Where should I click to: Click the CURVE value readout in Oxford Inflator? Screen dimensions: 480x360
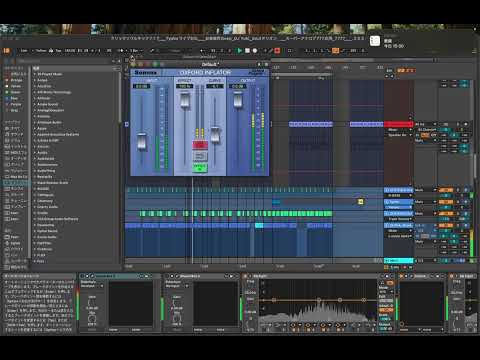click(215, 86)
